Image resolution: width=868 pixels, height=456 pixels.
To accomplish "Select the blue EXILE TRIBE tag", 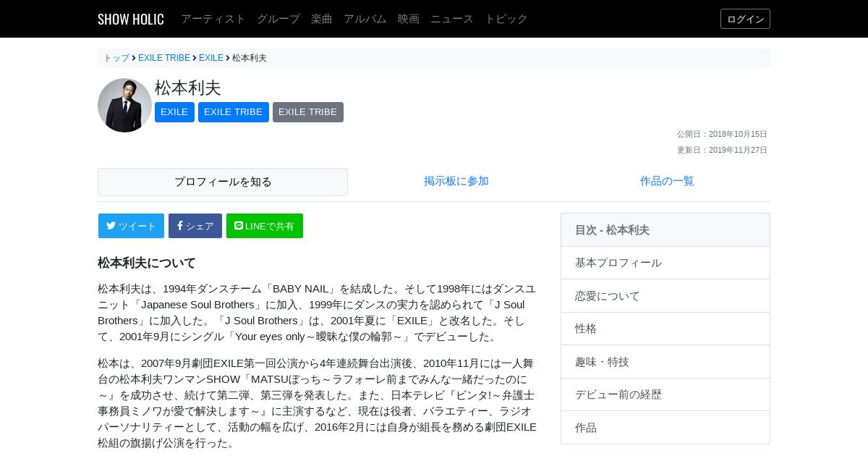I will tap(234, 112).
